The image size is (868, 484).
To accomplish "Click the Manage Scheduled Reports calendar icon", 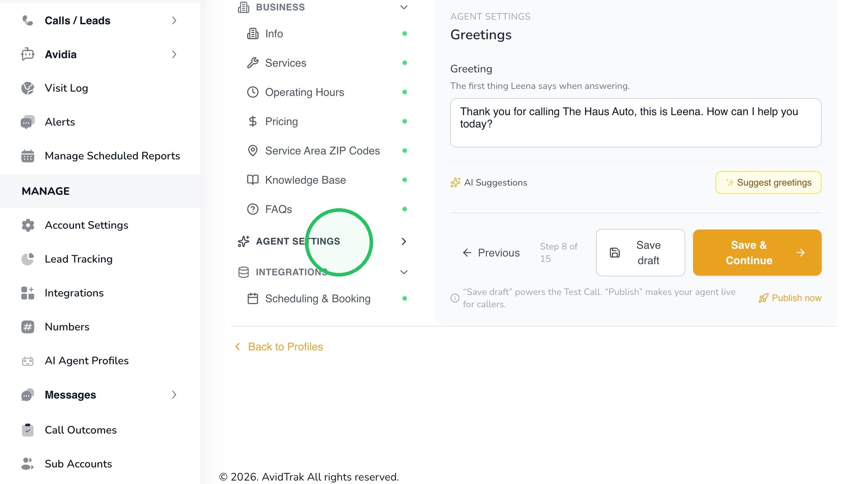I will click(27, 156).
